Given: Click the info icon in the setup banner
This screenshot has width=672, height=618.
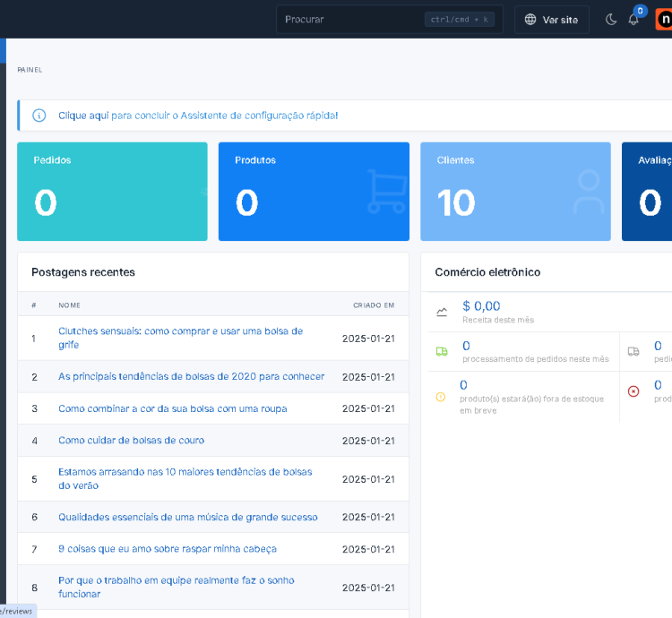Looking at the screenshot, I should pyautogui.click(x=39, y=116).
